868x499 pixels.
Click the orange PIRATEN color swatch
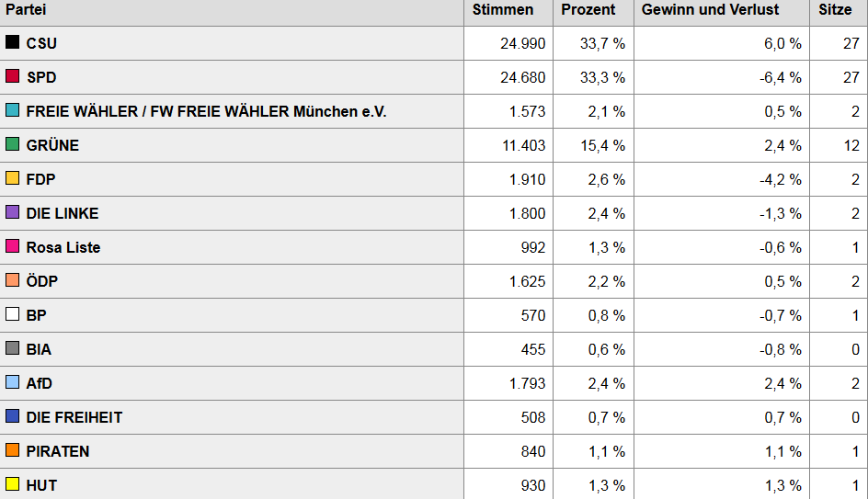point(13,450)
